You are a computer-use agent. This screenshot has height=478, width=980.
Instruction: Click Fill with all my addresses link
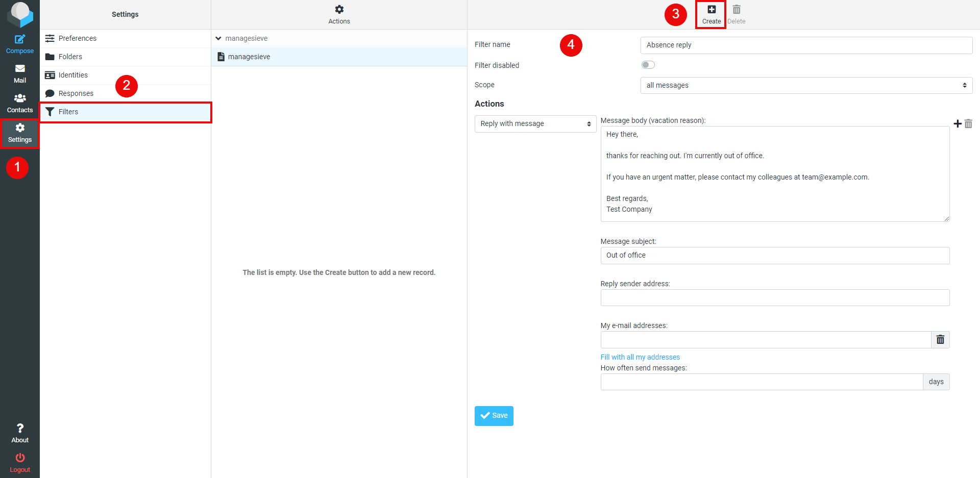[640, 357]
